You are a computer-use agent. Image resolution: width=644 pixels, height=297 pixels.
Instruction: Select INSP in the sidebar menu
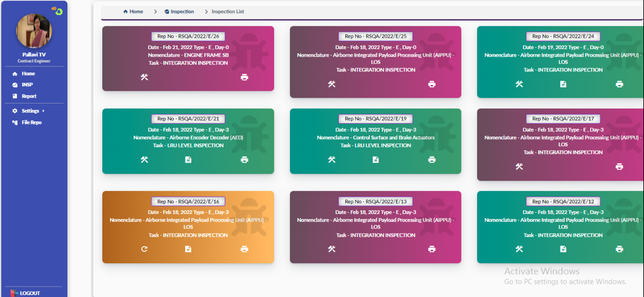tap(26, 85)
